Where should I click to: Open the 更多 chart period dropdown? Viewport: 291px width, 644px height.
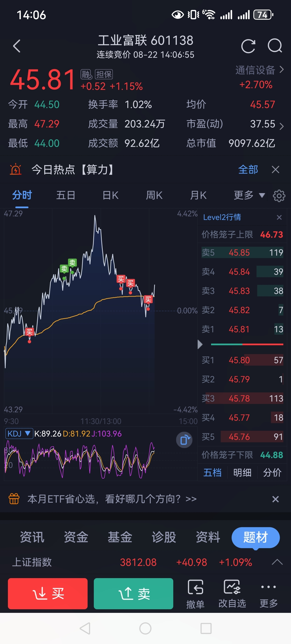point(249,195)
